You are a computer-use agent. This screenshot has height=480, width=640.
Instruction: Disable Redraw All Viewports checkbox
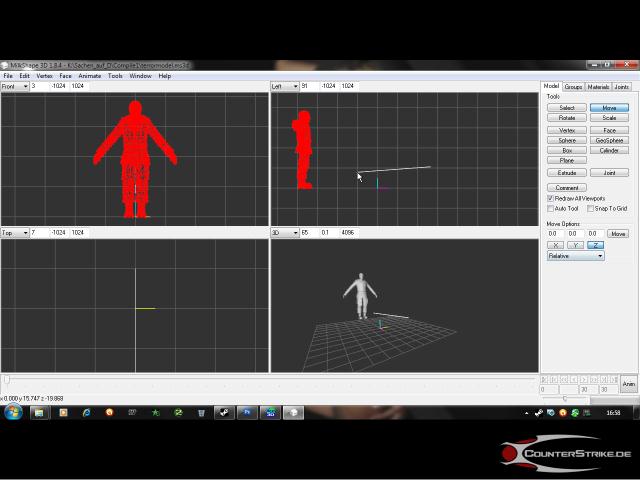coord(551,198)
